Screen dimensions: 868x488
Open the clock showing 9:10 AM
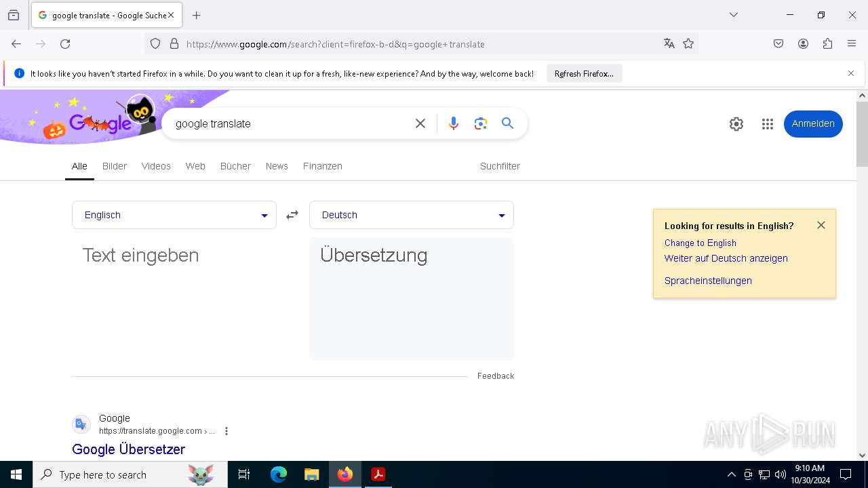[x=810, y=474]
